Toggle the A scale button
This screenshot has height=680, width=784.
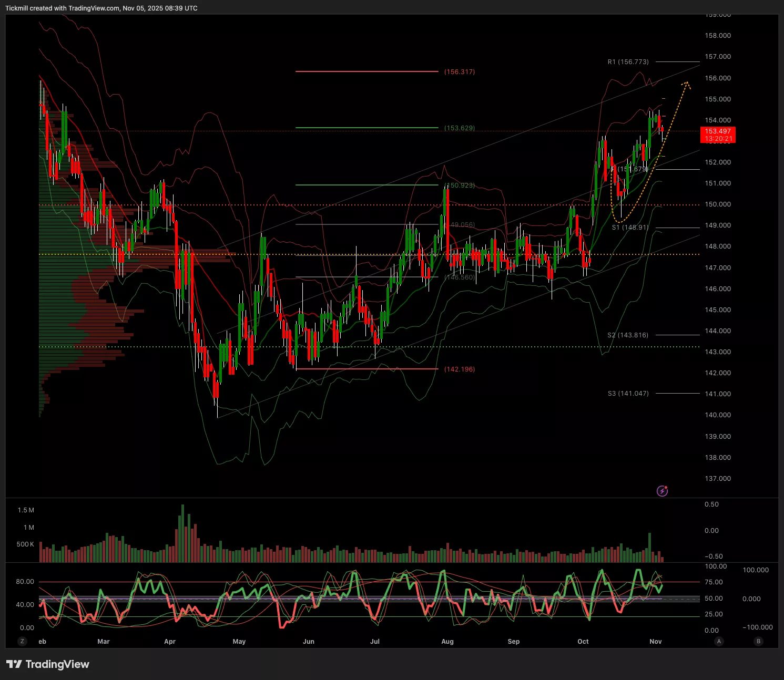[719, 641]
